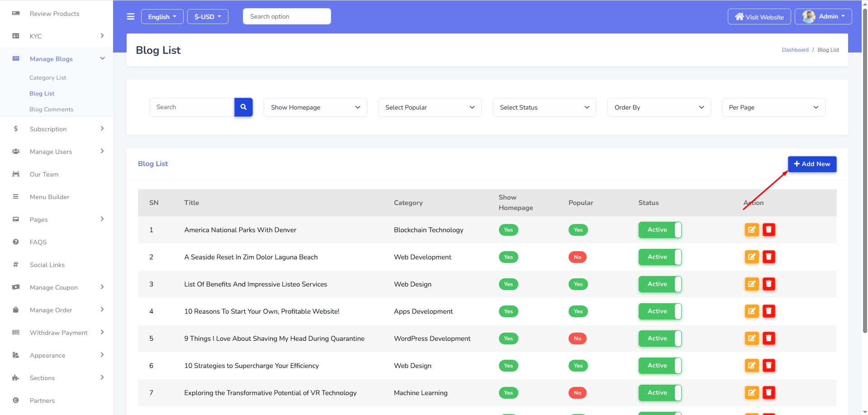Screen dimensions: 868x415
Task: Click the Our Team sidebar icon
Action: pyautogui.click(x=16, y=174)
